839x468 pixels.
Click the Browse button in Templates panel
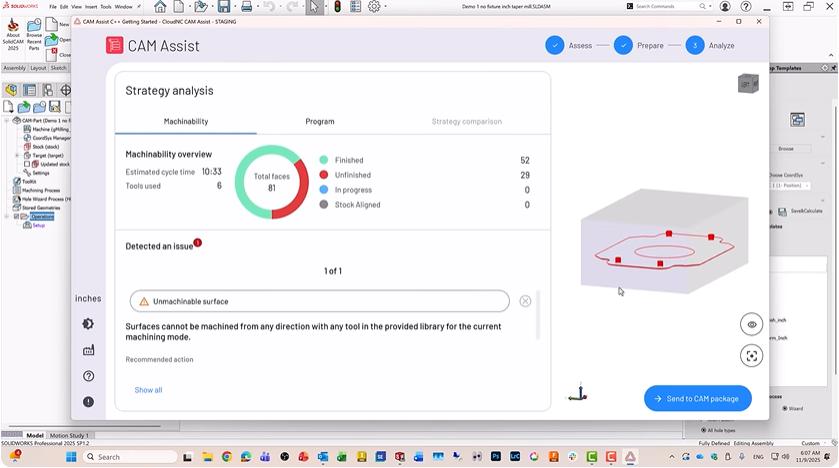[x=786, y=149]
